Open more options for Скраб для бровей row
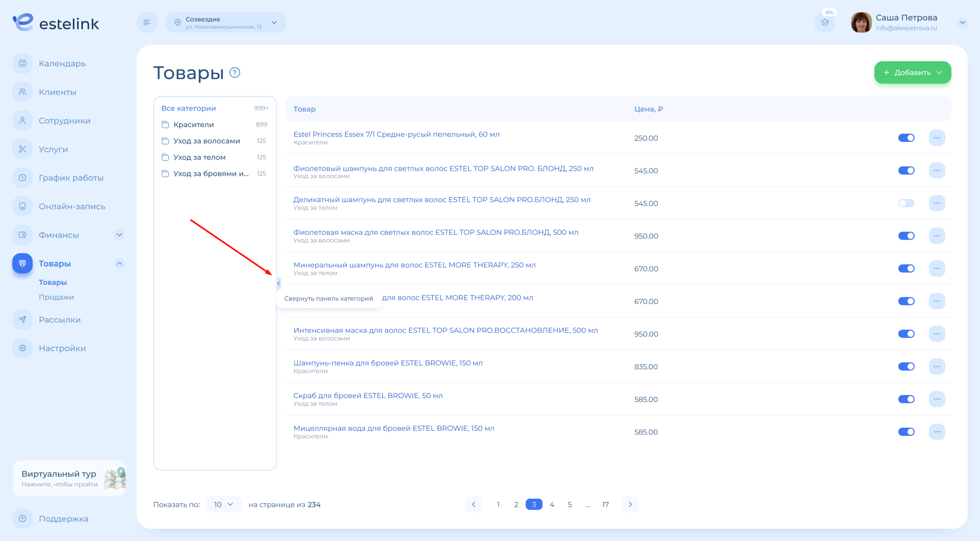This screenshot has width=980, height=541. 937,399
